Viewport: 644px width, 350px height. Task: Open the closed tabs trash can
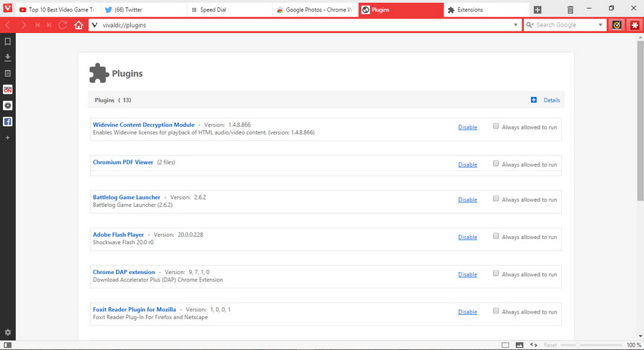point(570,10)
